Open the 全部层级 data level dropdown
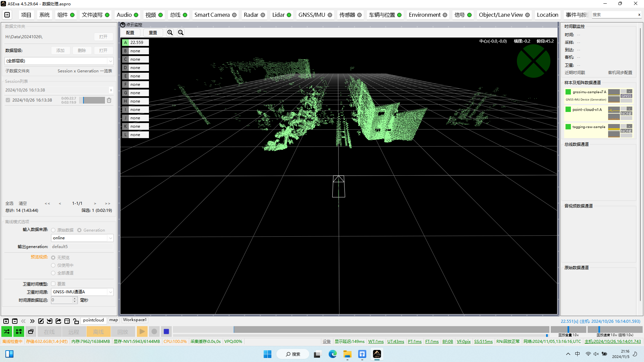This screenshot has width=644, height=362. (x=59, y=61)
